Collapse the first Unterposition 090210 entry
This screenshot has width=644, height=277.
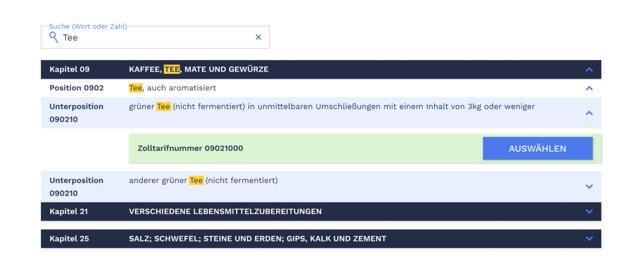click(x=589, y=113)
